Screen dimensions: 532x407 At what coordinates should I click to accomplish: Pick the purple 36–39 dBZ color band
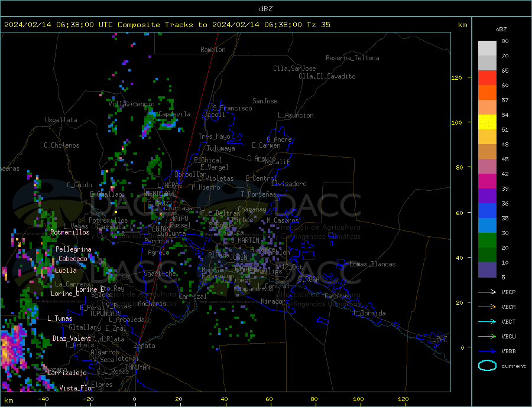click(x=487, y=196)
